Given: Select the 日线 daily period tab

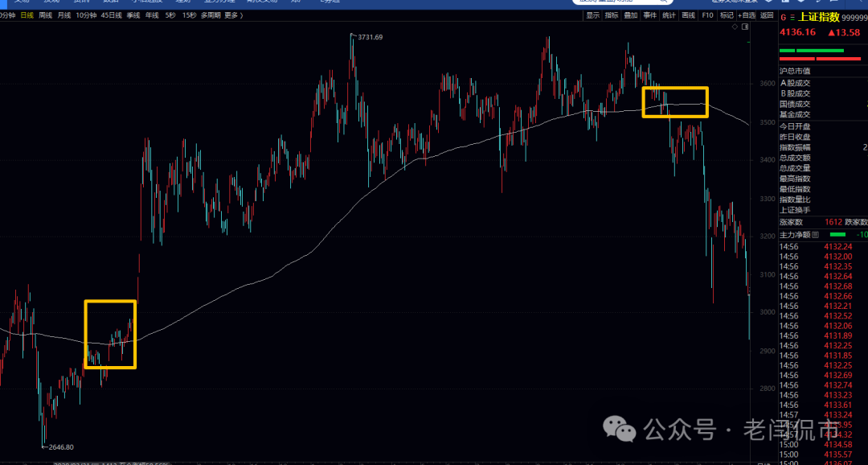Looking at the screenshot, I should click(27, 15).
